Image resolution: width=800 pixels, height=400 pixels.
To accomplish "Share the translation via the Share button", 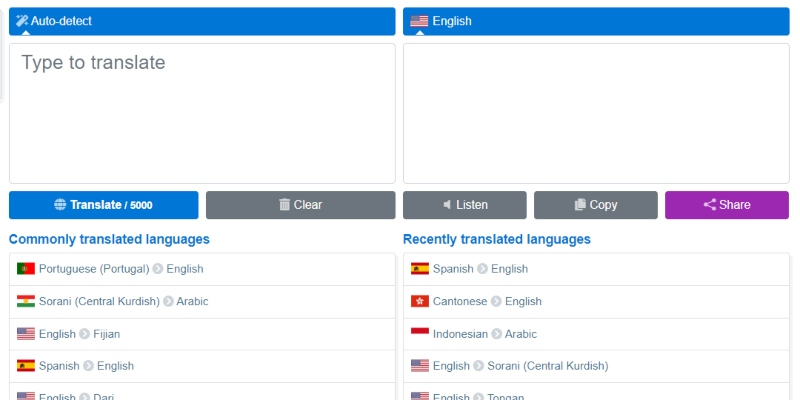I will click(x=726, y=205).
